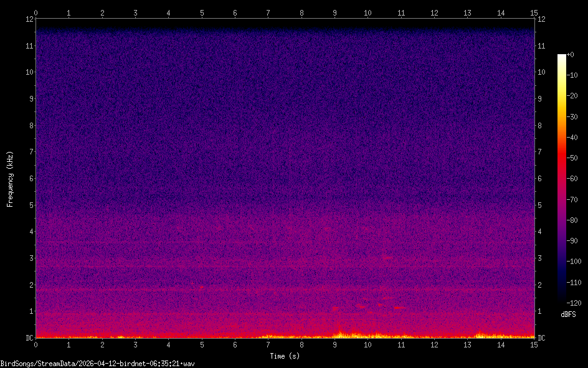Select the 5 kHz label on right axis
588x368 pixels.
click(x=541, y=205)
